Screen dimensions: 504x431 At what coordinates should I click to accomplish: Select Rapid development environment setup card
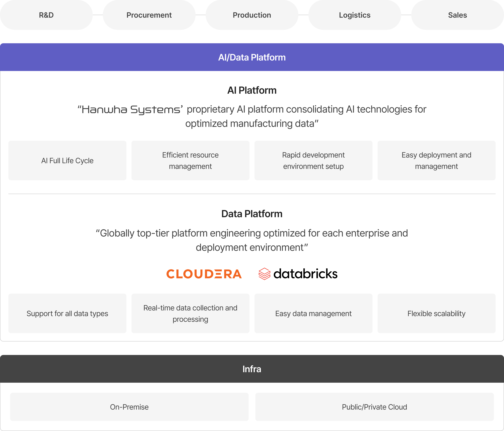click(313, 161)
